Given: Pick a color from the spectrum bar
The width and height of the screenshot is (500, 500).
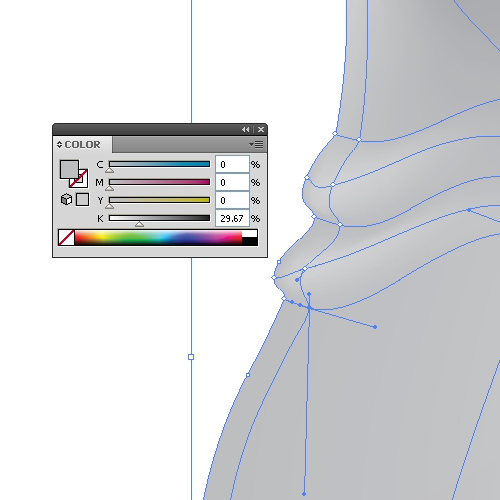Looking at the screenshot, I should [158, 237].
